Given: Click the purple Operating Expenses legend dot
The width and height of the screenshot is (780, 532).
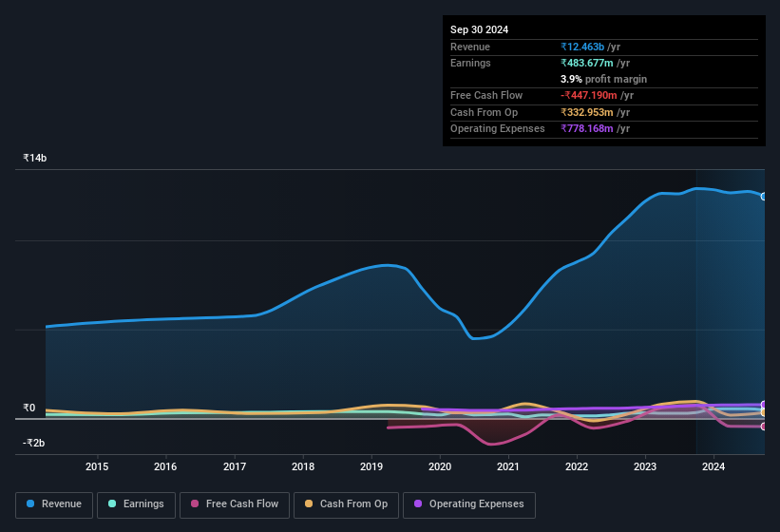Looking at the screenshot, I should [418, 503].
